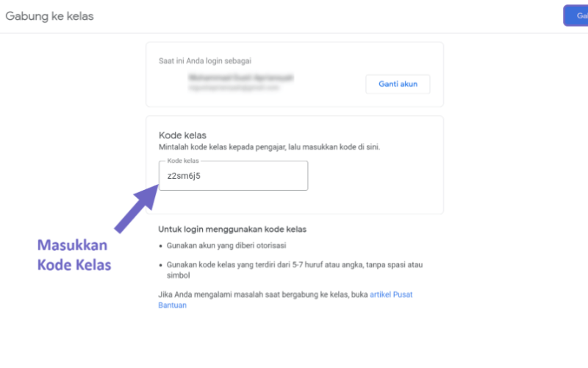This screenshot has width=588, height=368.
Task: Click the bullet about 5-7 huruf atau angka
Action: (x=295, y=270)
